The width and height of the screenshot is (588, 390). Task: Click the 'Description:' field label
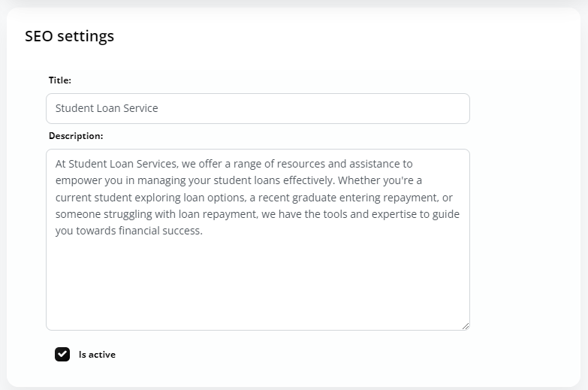pyautogui.click(x=76, y=136)
